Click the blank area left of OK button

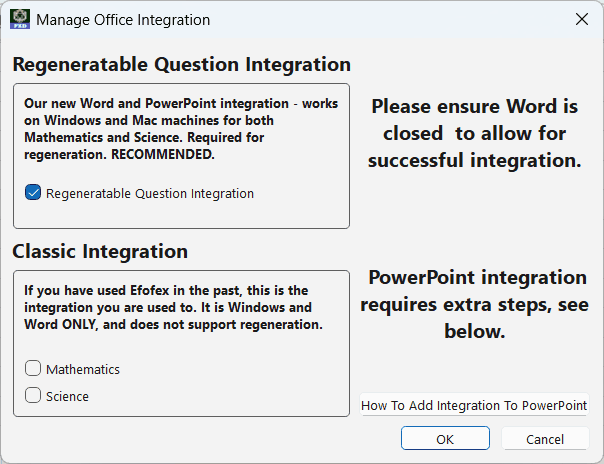click(x=200, y=439)
